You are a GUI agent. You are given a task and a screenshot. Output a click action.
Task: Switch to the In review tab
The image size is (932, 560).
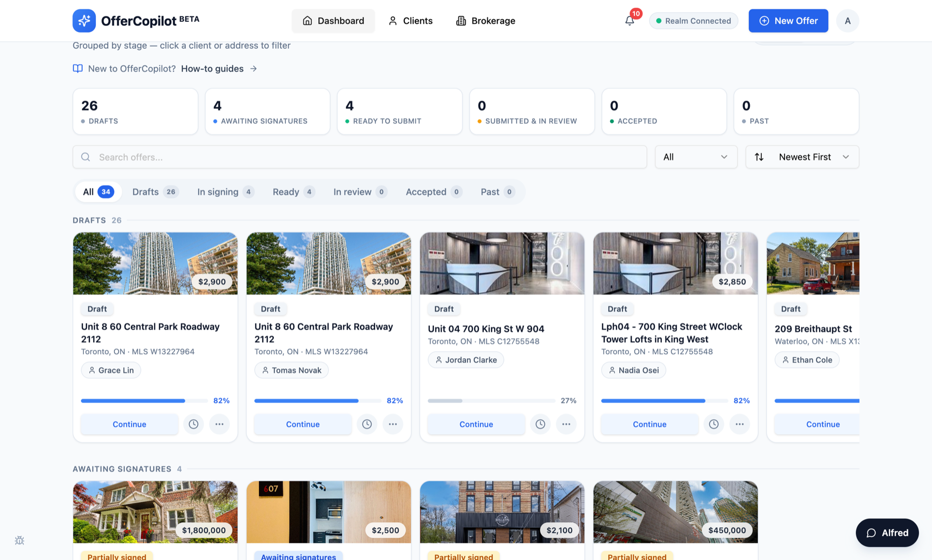click(x=360, y=191)
